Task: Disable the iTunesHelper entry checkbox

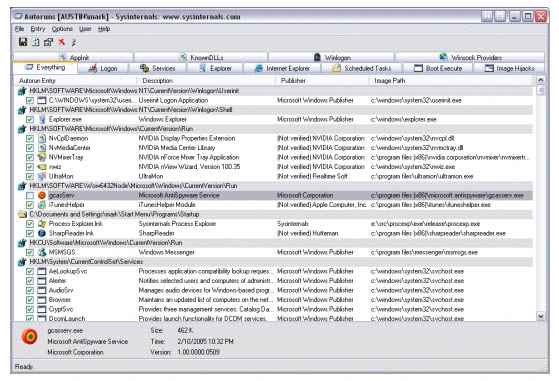Action: coord(30,205)
